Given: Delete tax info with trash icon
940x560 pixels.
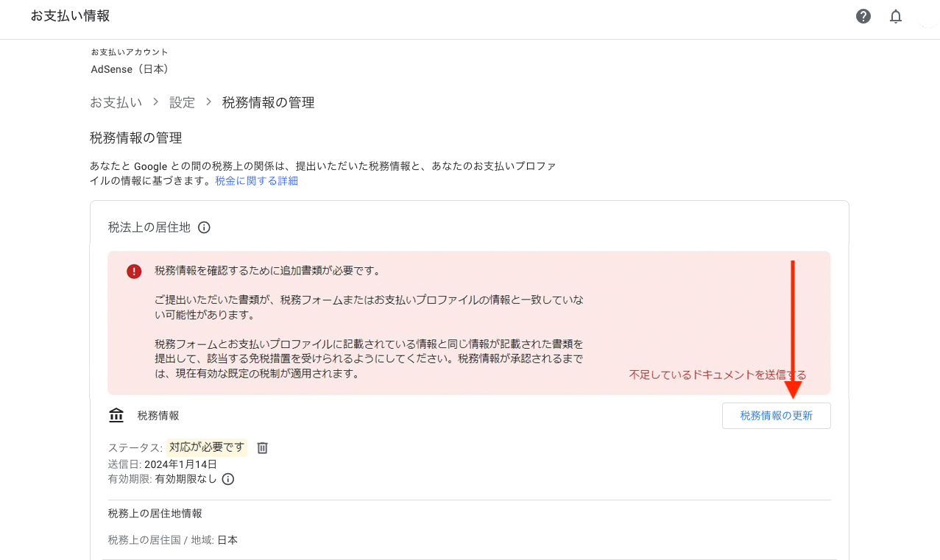Looking at the screenshot, I should (263, 447).
